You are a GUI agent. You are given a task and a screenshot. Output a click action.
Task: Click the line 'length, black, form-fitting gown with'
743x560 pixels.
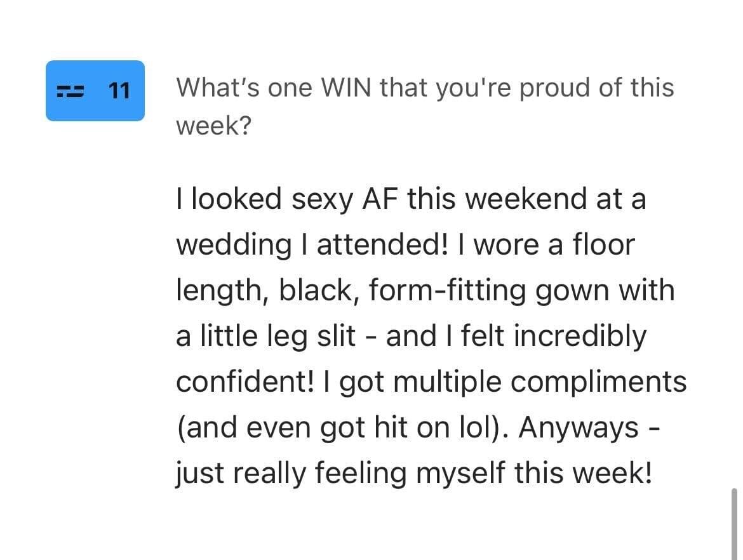pos(425,290)
